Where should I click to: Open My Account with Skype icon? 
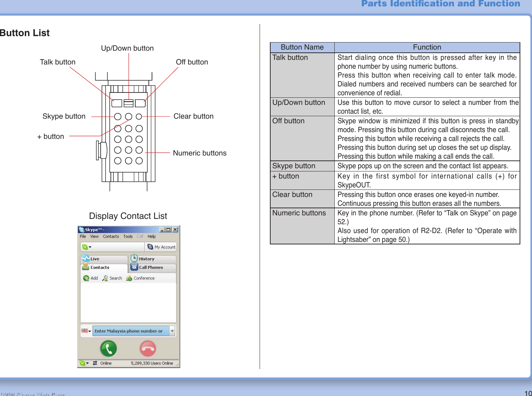point(162,247)
